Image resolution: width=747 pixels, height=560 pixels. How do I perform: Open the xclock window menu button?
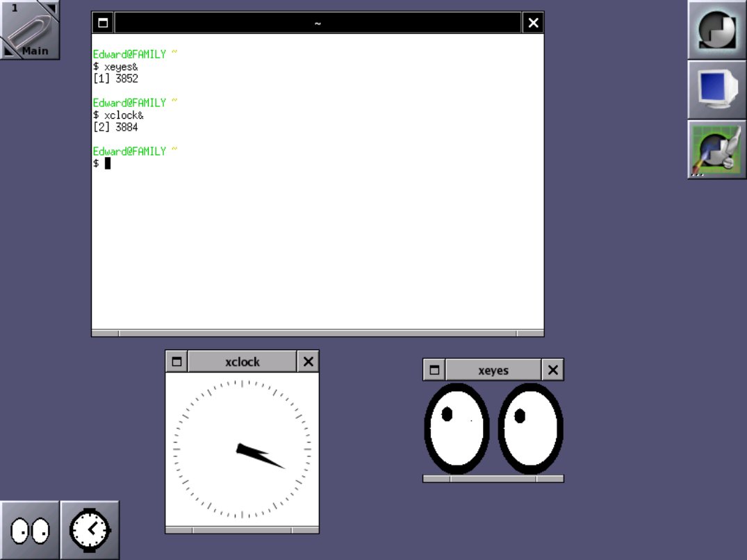coord(177,361)
